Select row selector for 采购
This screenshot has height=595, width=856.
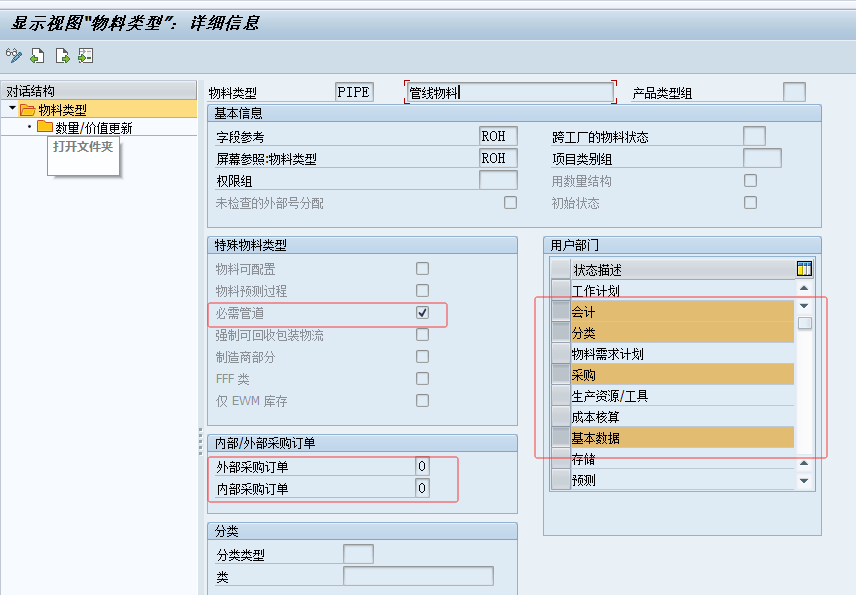point(561,374)
